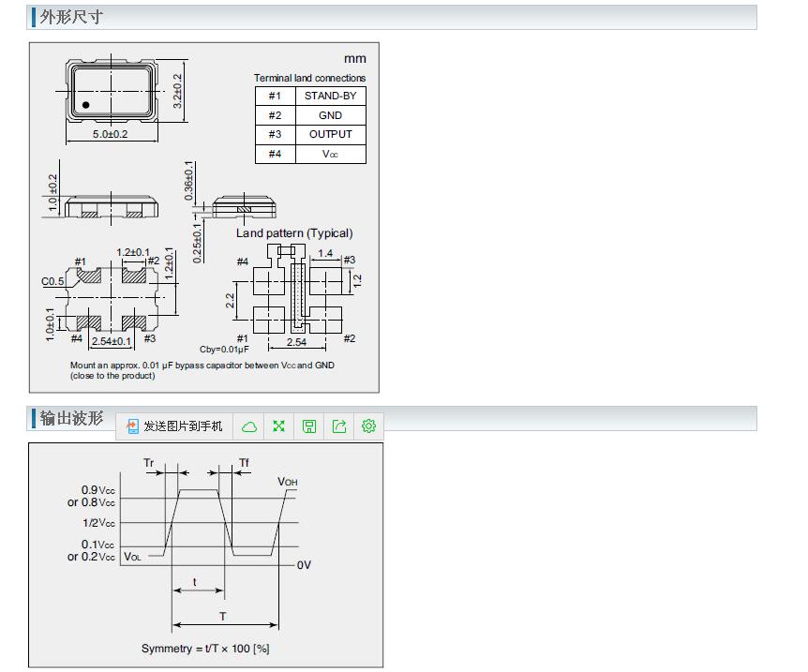The width and height of the screenshot is (808, 672).
Task: Click the 5.0±0.2 width dimension
Action: tap(111, 134)
